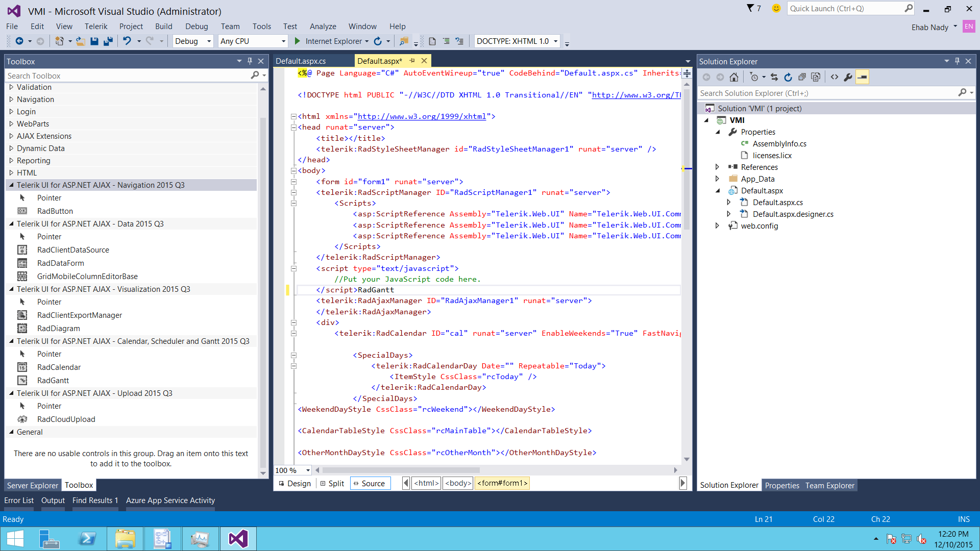Click Collapse All icon in Solution Explorer

802,78
